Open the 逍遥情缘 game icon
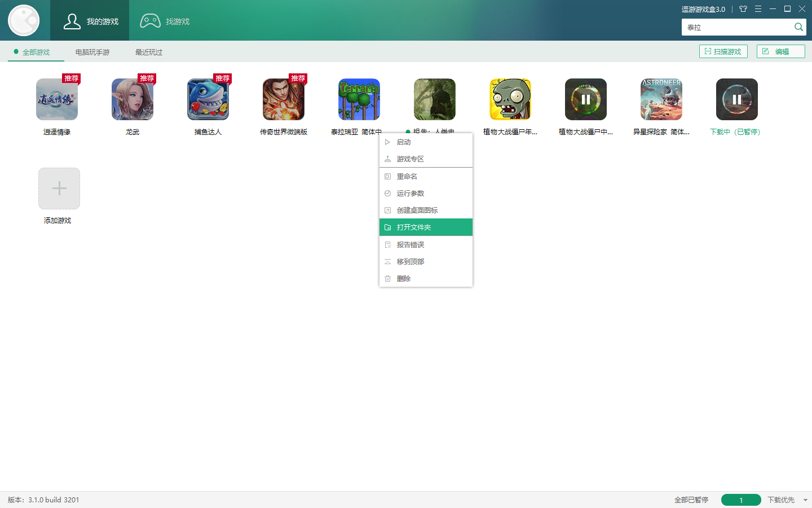This screenshot has width=812, height=508. pyautogui.click(x=57, y=99)
